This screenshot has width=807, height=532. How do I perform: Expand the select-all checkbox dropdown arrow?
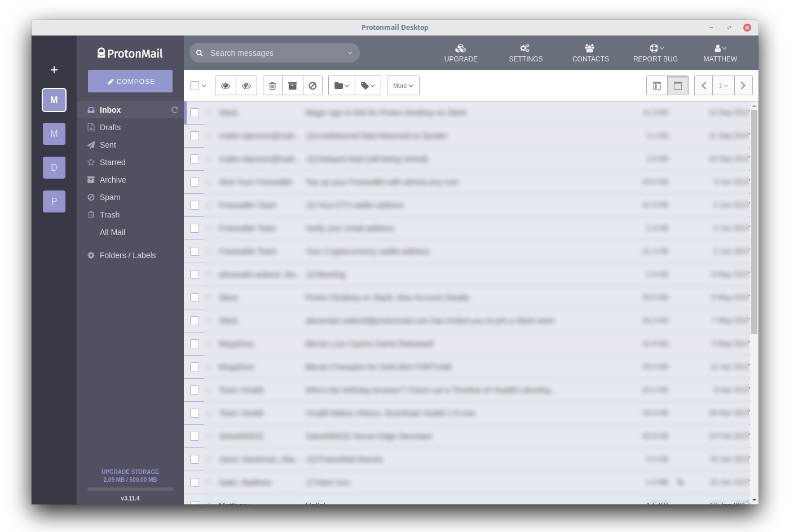[x=204, y=86]
